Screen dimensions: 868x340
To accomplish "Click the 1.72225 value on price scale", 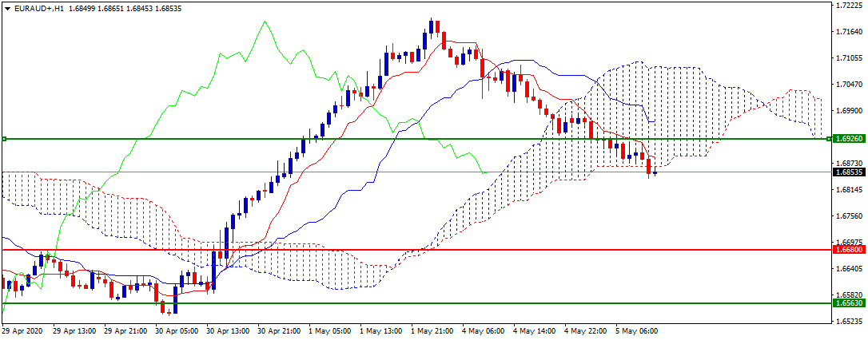I will tap(849, 6).
